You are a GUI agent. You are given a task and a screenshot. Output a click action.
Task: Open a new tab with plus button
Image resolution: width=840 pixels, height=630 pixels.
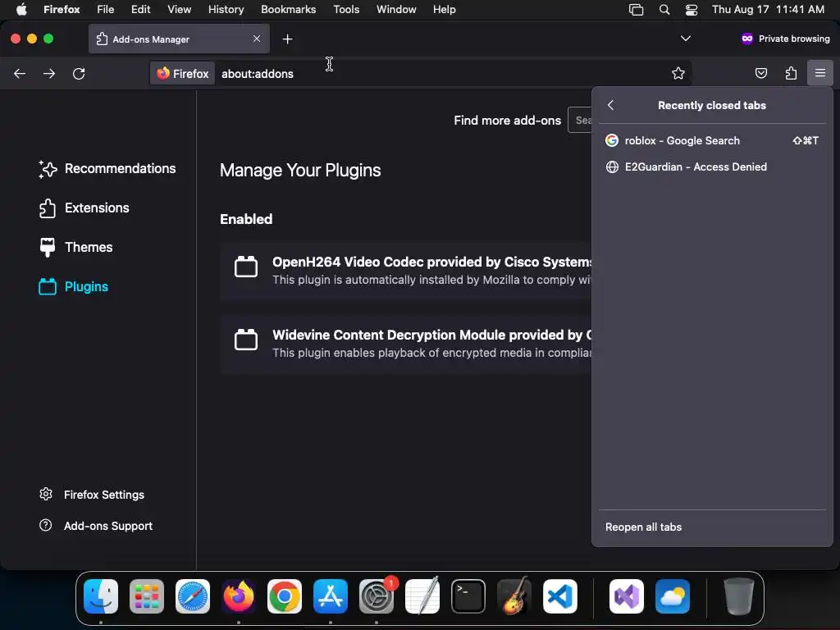tap(288, 39)
